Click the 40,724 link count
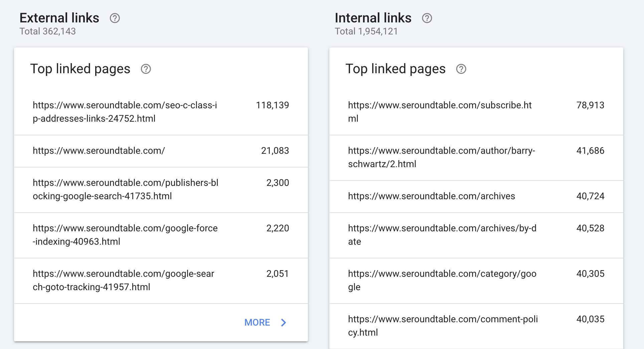 [x=591, y=196]
